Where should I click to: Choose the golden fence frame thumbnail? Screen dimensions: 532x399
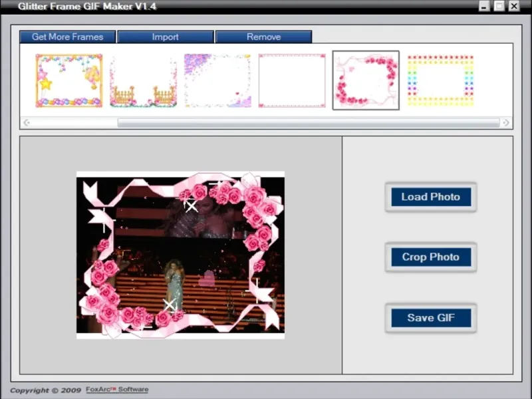pos(143,80)
